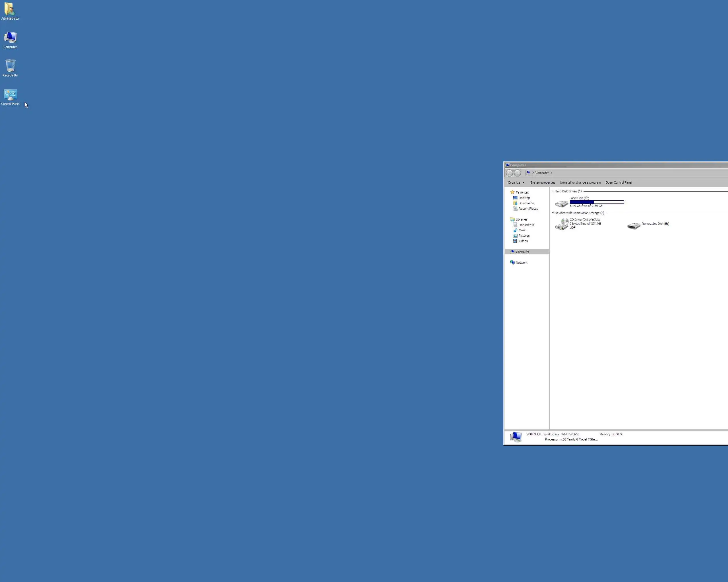The height and width of the screenshot is (582, 728).
Task: Click the Open Control Panel button
Action: pos(618,182)
